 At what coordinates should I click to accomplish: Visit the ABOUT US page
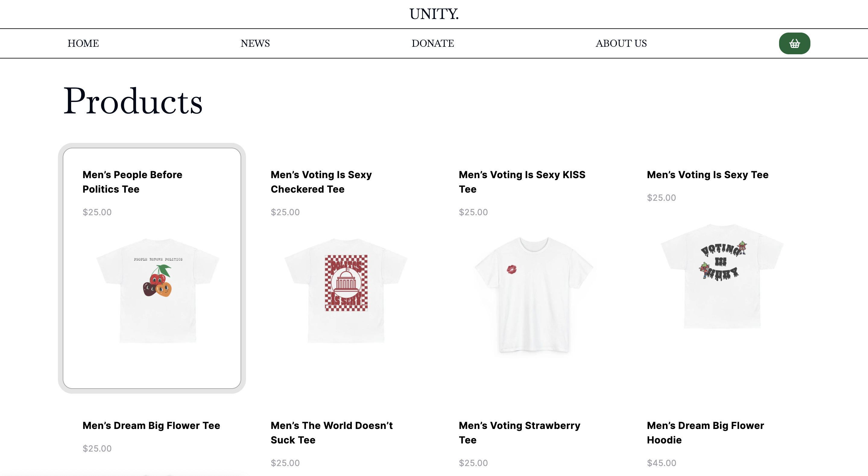click(x=621, y=43)
